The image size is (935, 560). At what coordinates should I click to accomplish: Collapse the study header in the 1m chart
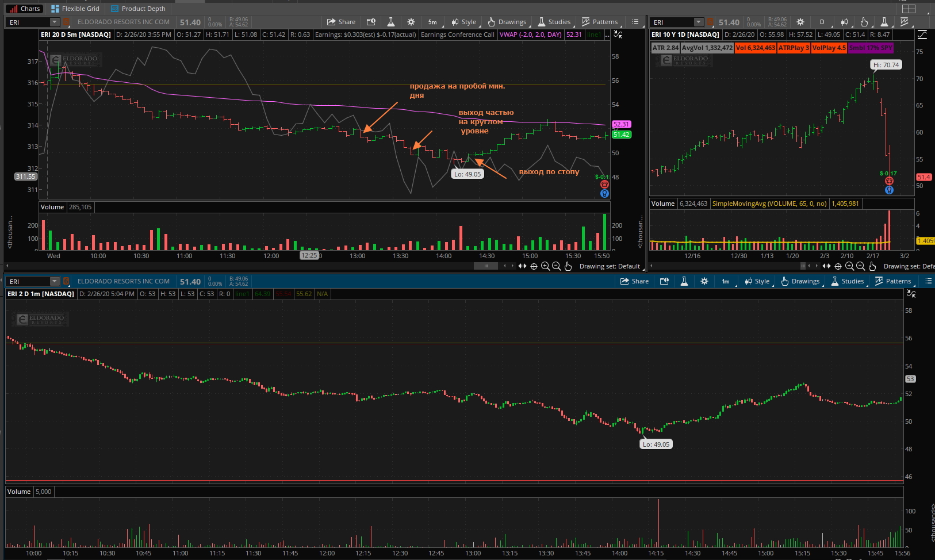(x=911, y=294)
